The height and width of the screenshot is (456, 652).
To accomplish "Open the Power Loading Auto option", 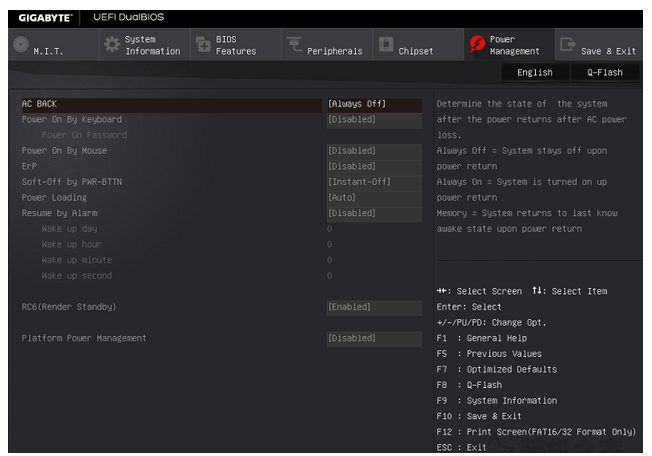I will pyautogui.click(x=373, y=198).
